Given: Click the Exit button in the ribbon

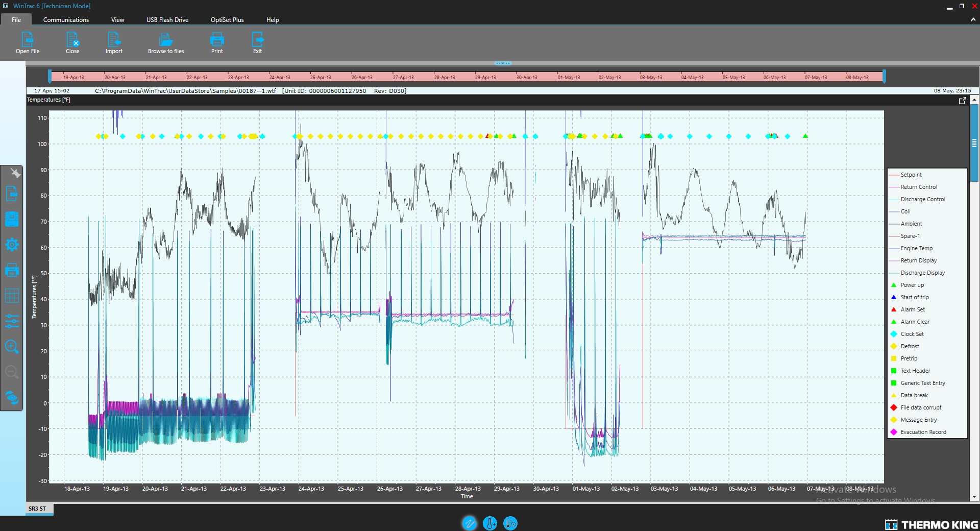Looking at the screenshot, I should pos(257,43).
